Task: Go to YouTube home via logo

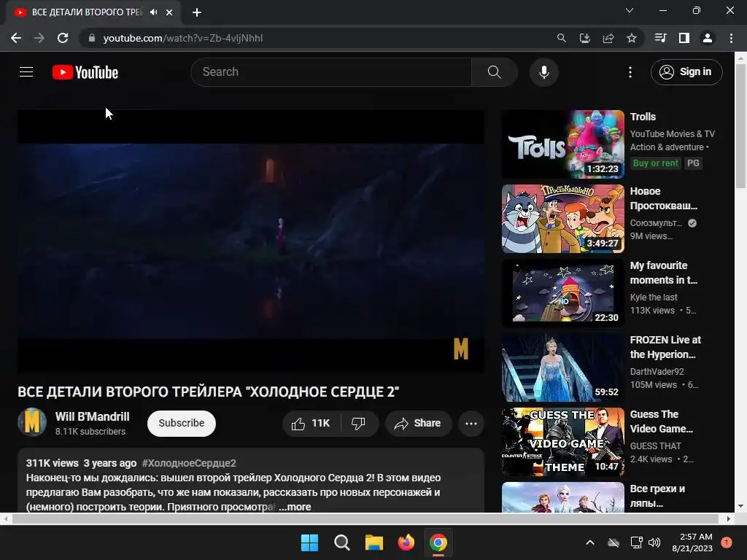Action: 85,72
